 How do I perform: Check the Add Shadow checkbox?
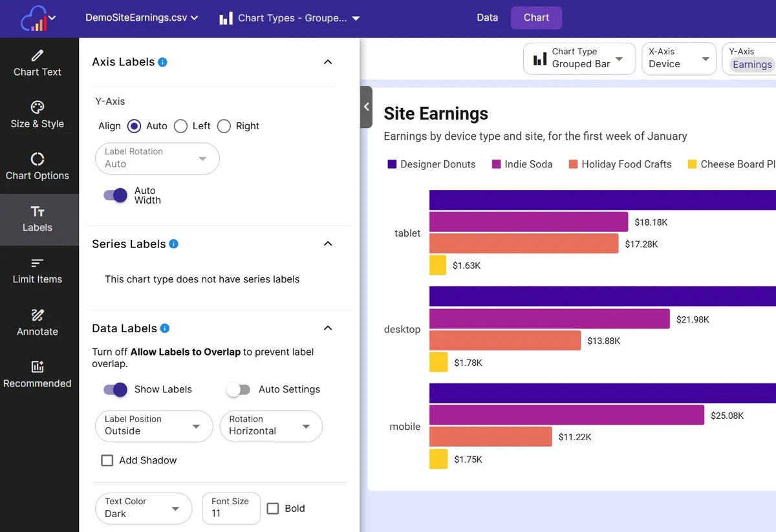[107, 460]
